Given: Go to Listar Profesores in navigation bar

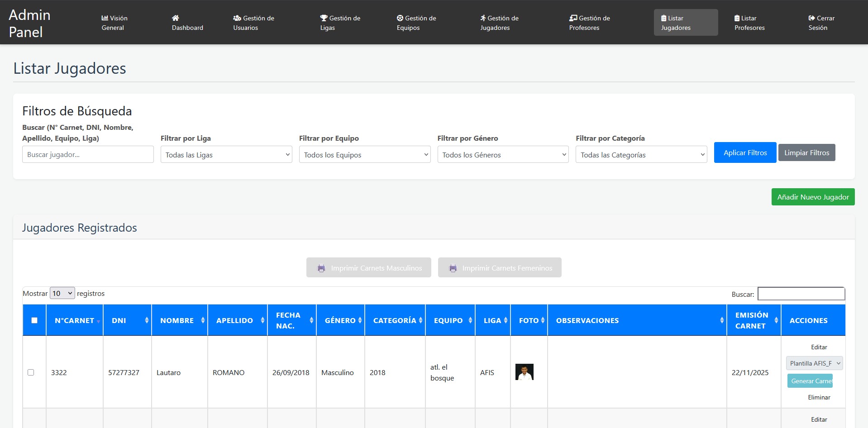Looking at the screenshot, I should click(x=749, y=23).
